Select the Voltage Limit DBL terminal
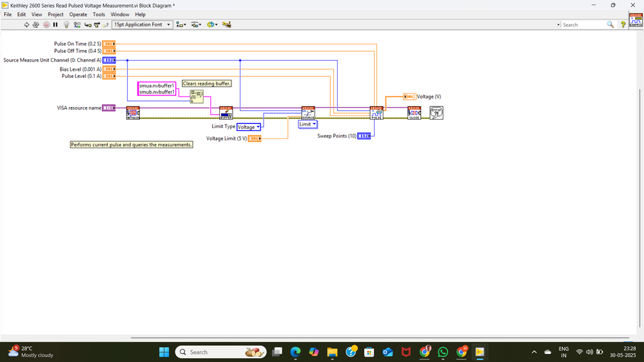This screenshot has width=644, height=362. click(x=255, y=138)
